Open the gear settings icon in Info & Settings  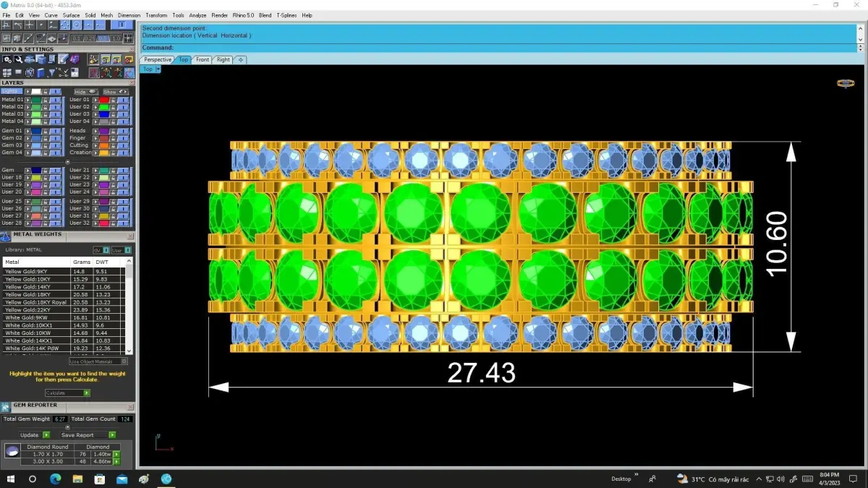coord(7,59)
